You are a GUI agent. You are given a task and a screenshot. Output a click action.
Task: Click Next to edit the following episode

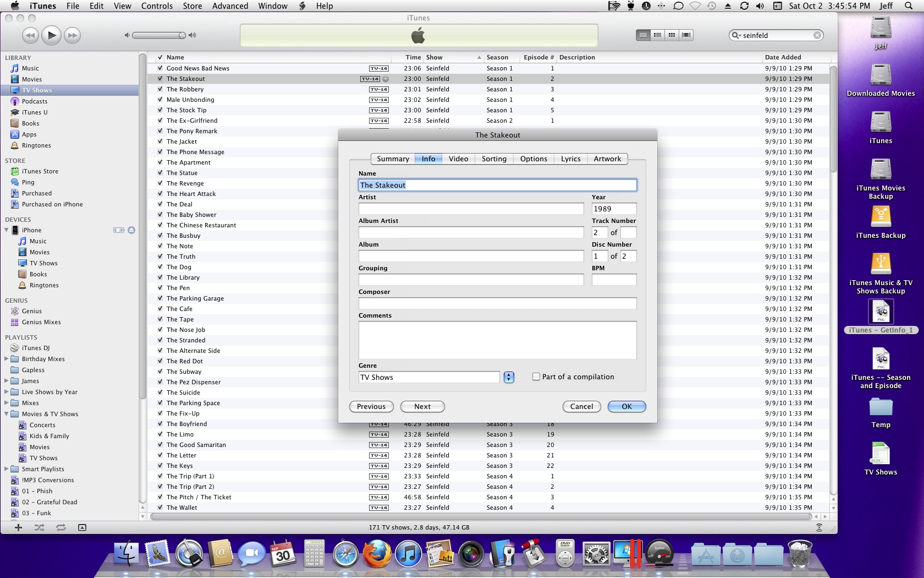pos(422,406)
